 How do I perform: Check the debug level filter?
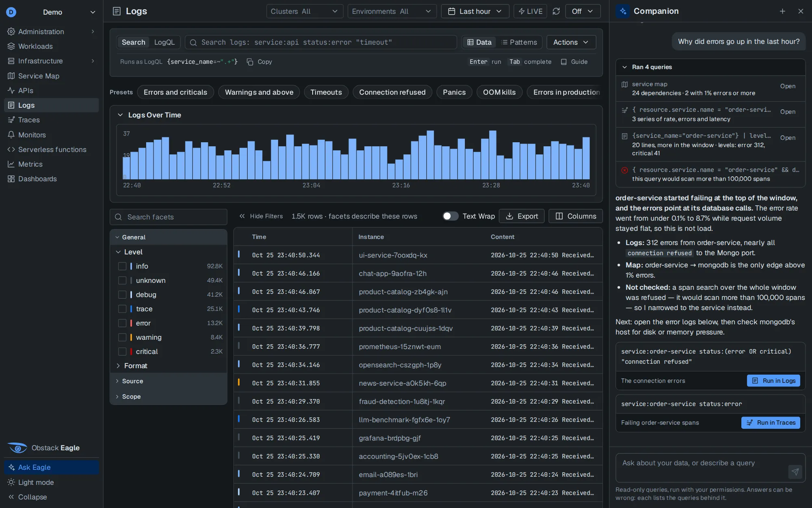tap(122, 295)
